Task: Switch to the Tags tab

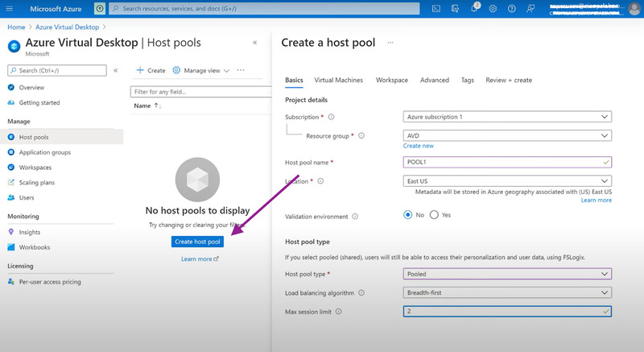Action: [x=468, y=80]
